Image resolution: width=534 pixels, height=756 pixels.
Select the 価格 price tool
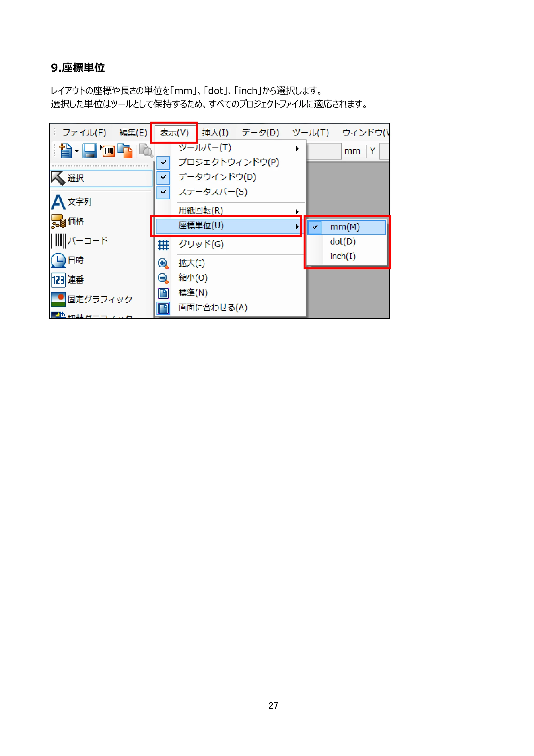(68, 221)
